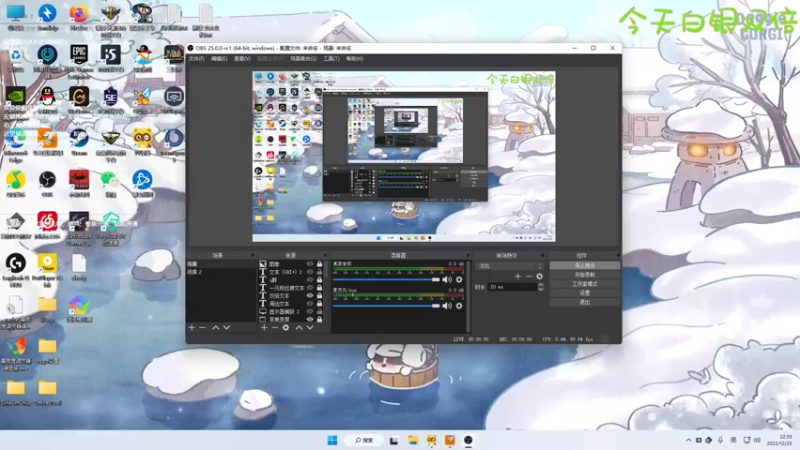Move the selected source up in the Sources list
This screenshot has height=450, width=800.
point(299,328)
